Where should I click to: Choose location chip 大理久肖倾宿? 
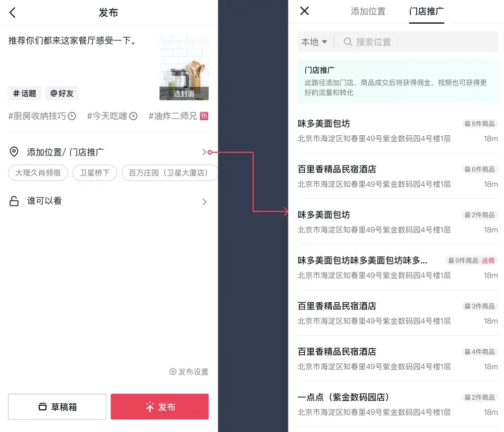[x=38, y=173]
